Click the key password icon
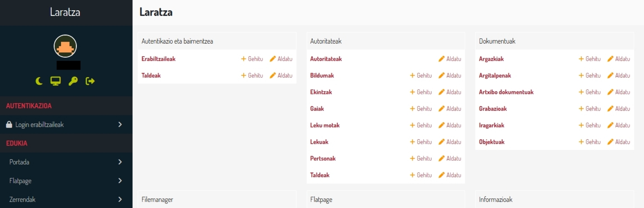 [x=73, y=81]
